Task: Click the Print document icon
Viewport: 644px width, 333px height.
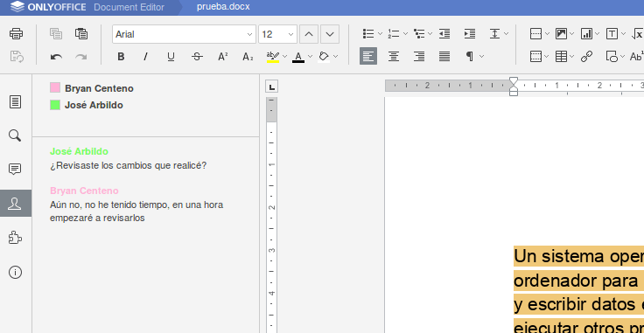Action: pyautogui.click(x=16, y=33)
